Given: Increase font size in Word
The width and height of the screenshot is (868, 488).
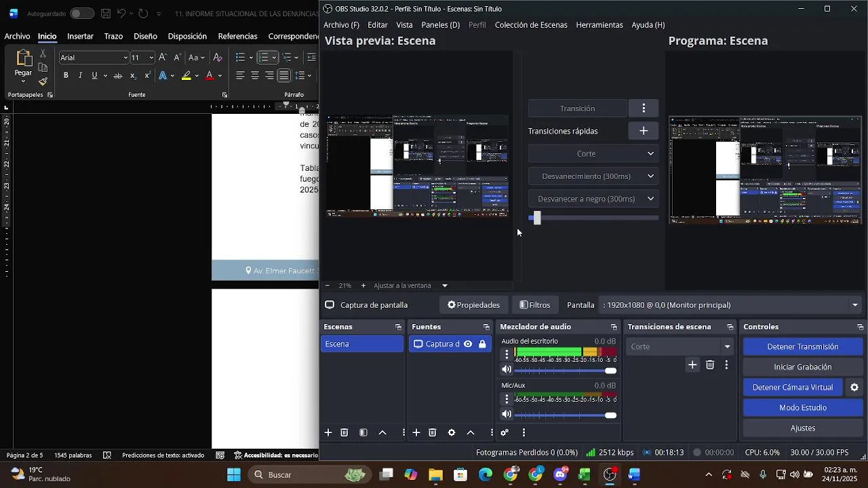Looking at the screenshot, I should (x=163, y=58).
